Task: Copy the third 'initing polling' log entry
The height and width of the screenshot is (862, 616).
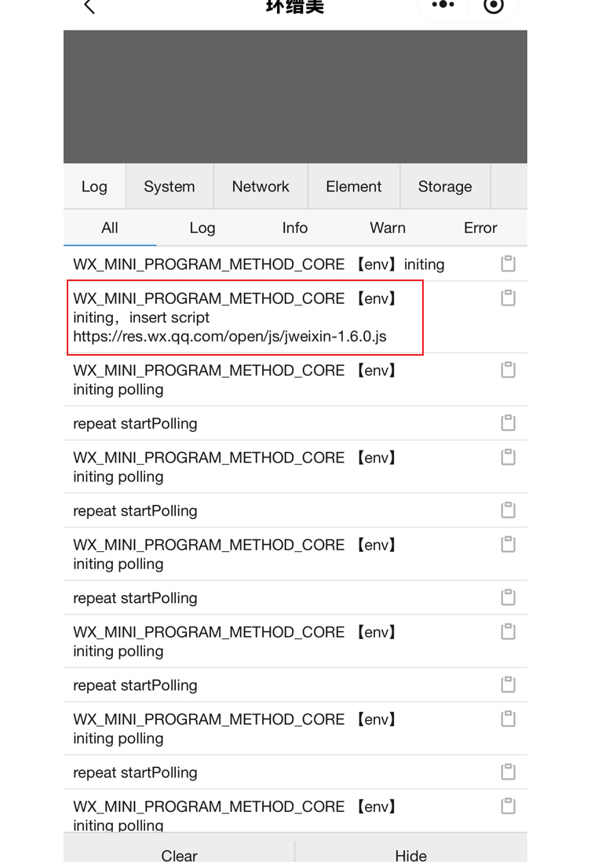Action: pos(508,544)
